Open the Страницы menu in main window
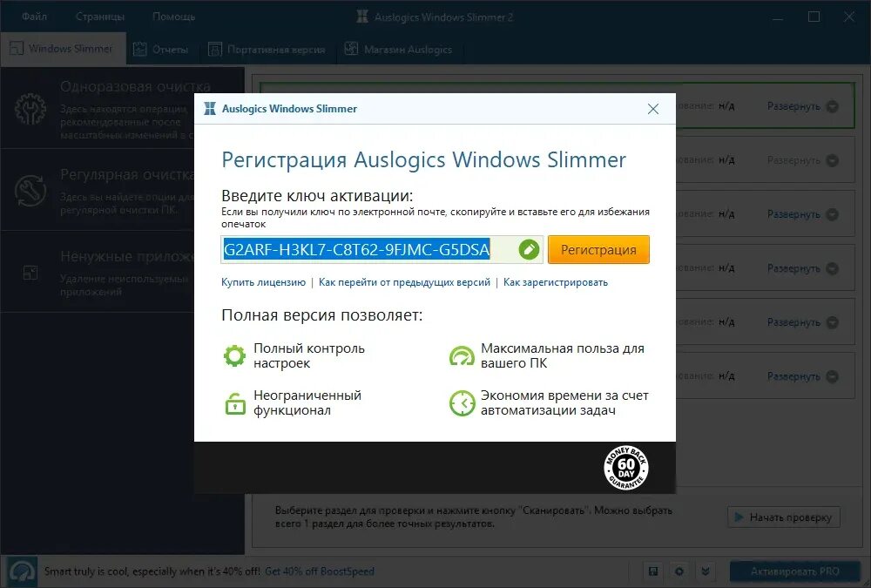Image resolution: width=871 pixels, height=588 pixels. coord(100,17)
